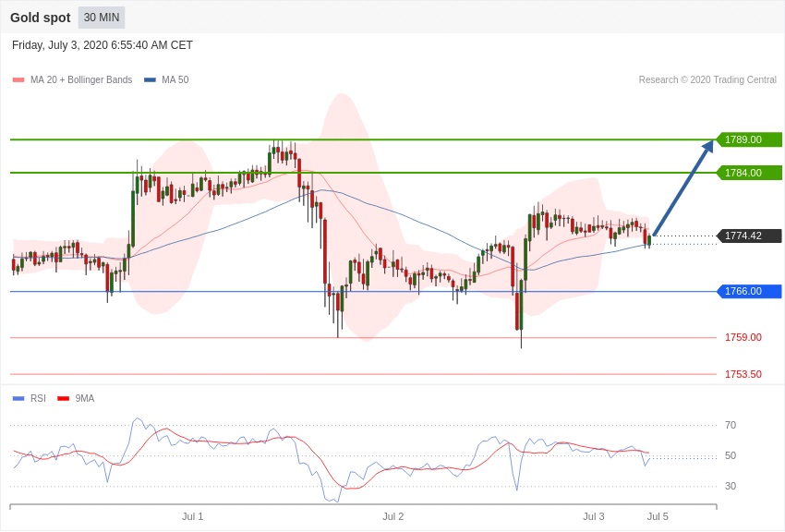The height and width of the screenshot is (532, 785).
Task: Click the 1766.00 pivot price tag
Action: point(749,291)
